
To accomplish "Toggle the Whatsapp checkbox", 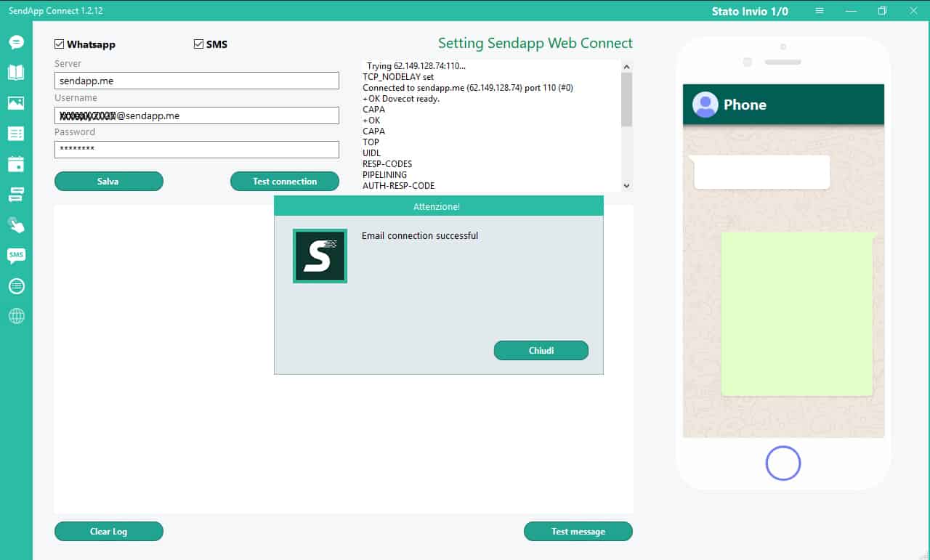I will point(60,44).
